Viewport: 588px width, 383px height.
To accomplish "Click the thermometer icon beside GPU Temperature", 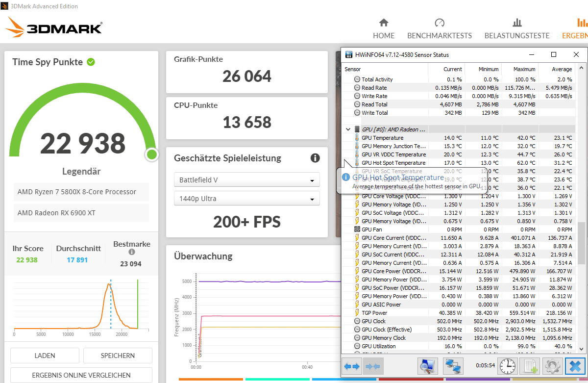I will (x=357, y=138).
